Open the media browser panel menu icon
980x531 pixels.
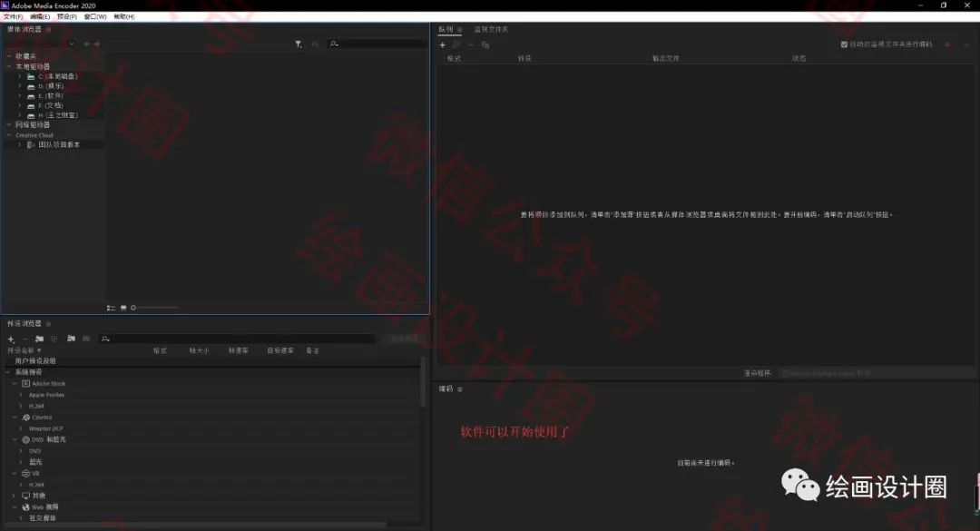(48, 29)
